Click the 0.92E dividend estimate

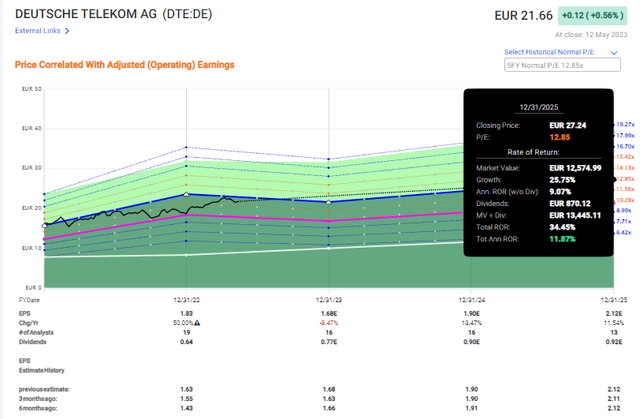tap(614, 341)
